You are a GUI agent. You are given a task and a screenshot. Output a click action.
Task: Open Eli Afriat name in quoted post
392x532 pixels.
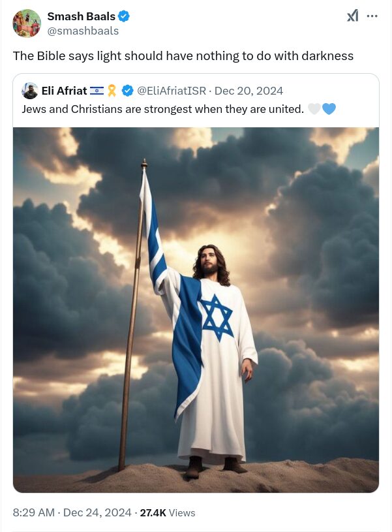click(64, 91)
